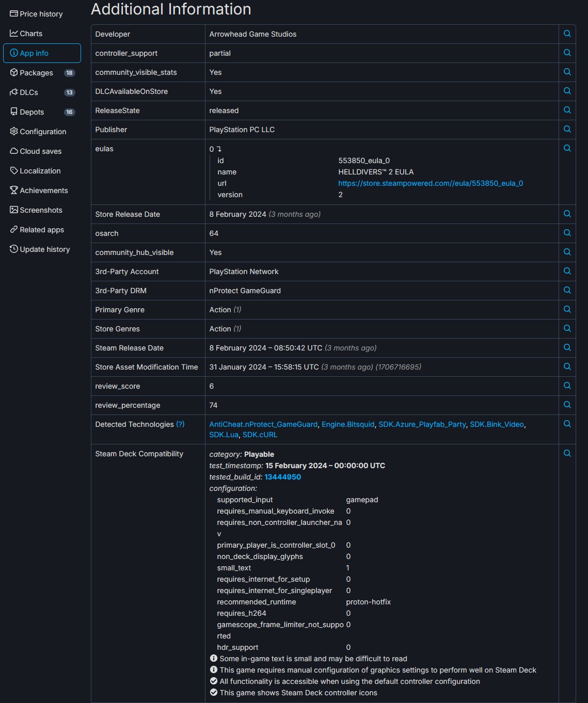Click the search icon in eulas row
The image size is (588, 703).
pos(567,148)
